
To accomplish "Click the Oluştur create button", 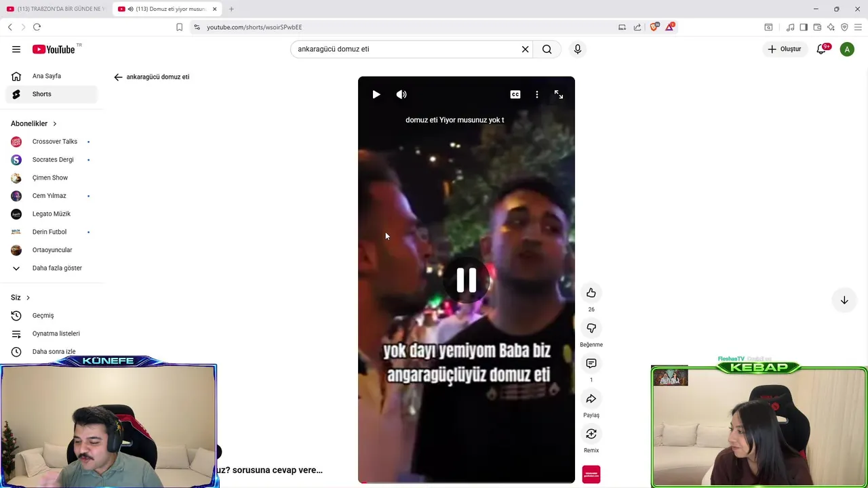I will click(784, 49).
